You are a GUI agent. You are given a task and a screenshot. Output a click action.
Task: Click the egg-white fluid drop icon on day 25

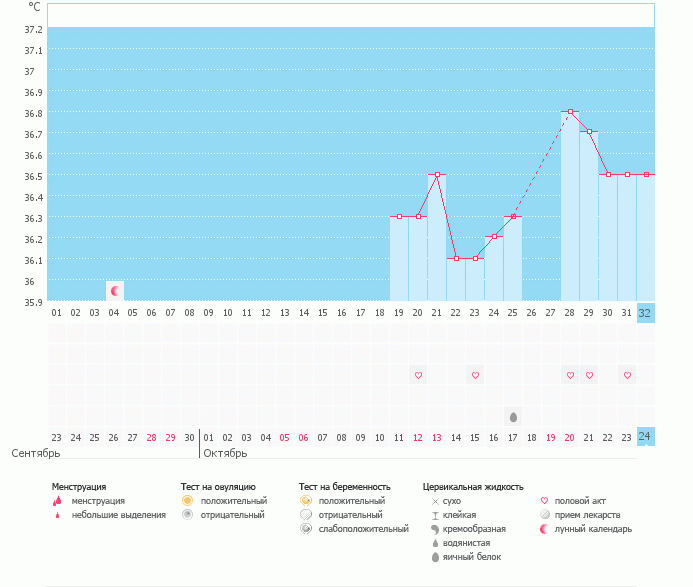point(513,416)
